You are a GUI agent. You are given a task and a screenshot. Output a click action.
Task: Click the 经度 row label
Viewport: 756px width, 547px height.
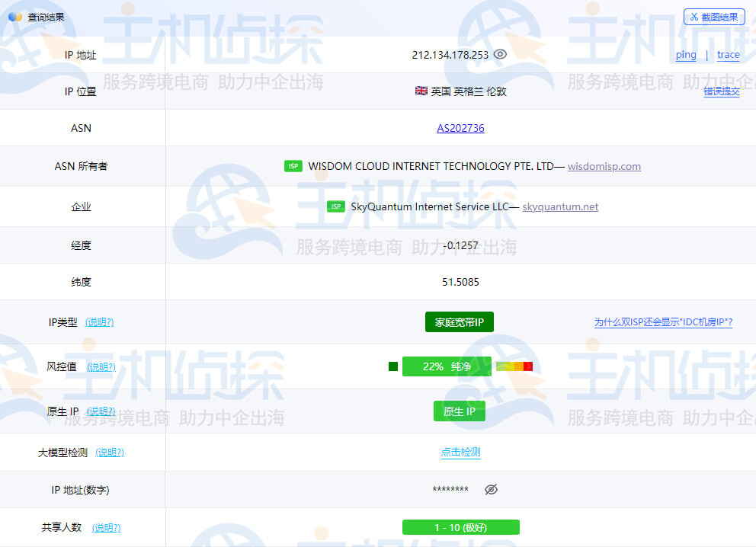coord(81,245)
